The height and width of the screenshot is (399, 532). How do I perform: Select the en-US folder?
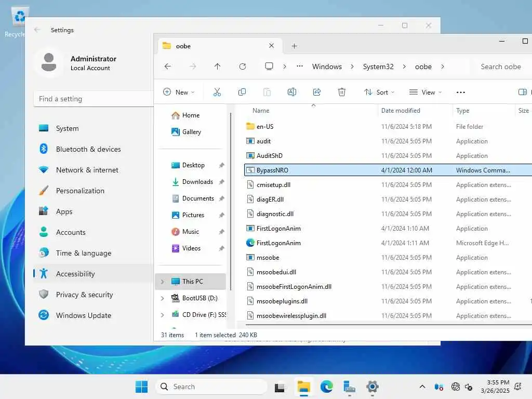pyautogui.click(x=264, y=127)
